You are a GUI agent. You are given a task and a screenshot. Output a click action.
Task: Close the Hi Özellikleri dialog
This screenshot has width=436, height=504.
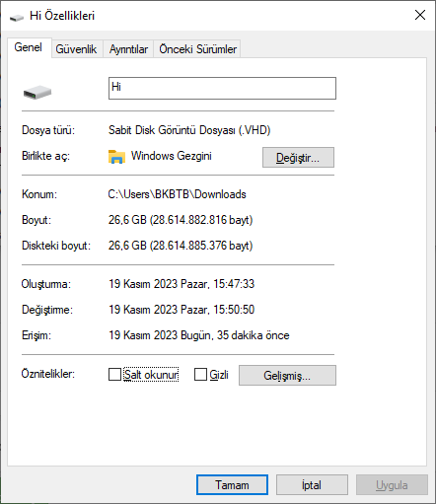point(420,15)
